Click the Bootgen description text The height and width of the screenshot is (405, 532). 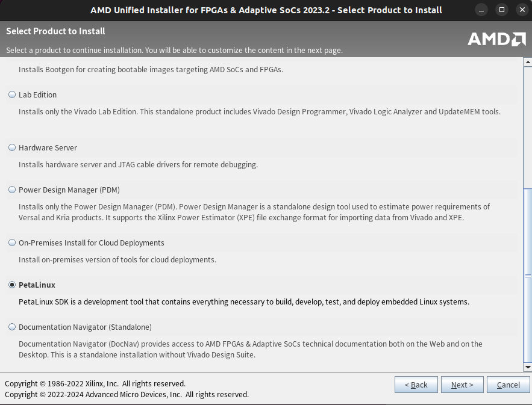point(151,69)
